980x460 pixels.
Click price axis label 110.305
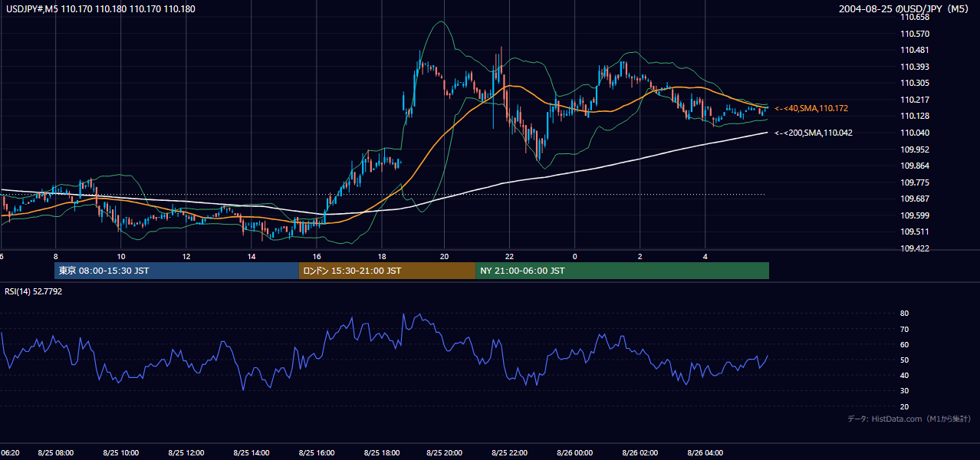pos(915,83)
